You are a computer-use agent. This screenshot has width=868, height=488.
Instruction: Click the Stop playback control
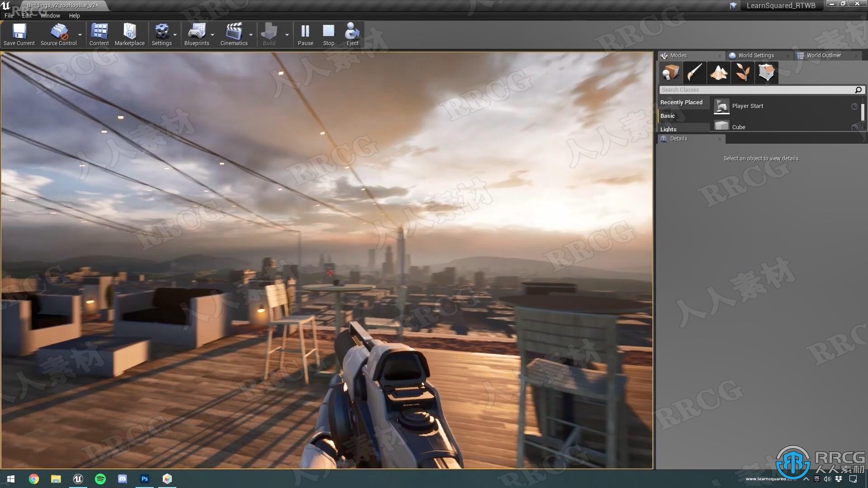point(328,34)
